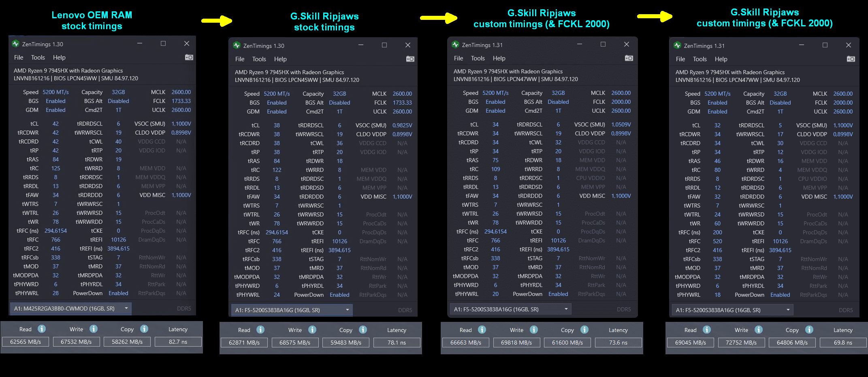
Task: Click ZenTimings logo in rightmost window title bar
Action: [678, 45]
